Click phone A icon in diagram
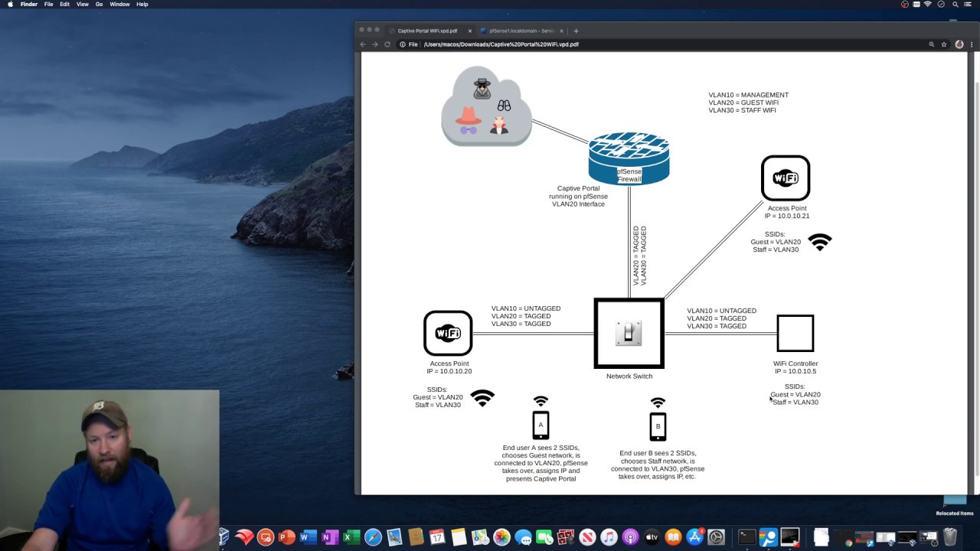The width and height of the screenshot is (980, 551). (541, 425)
